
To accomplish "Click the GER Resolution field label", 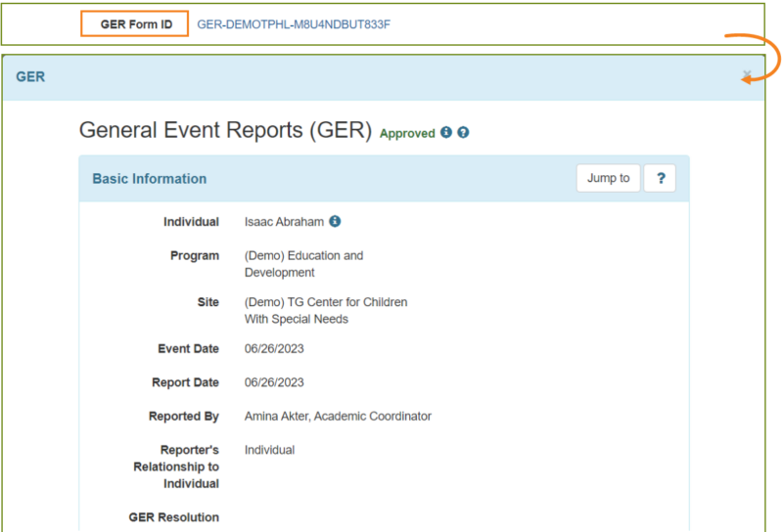I will click(174, 517).
